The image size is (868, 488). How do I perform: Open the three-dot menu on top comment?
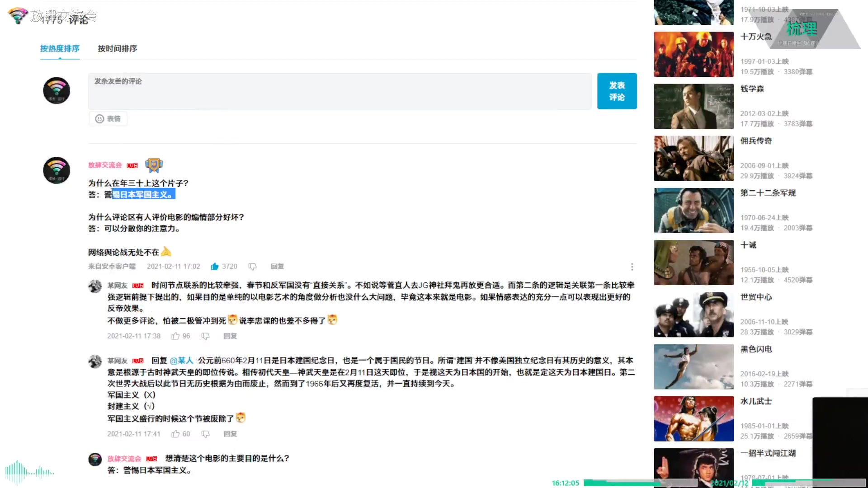[632, 267]
